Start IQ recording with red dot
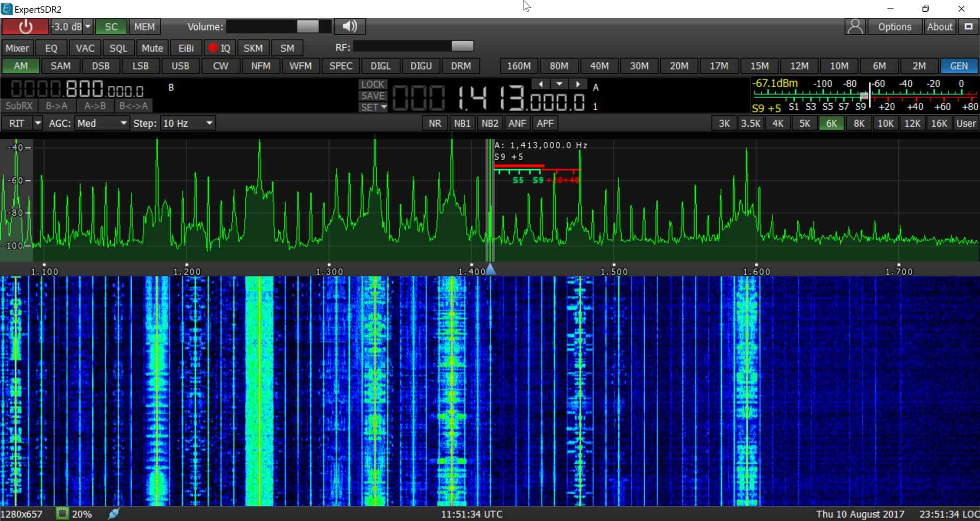This screenshot has width=980, height=521. [219, 48]
